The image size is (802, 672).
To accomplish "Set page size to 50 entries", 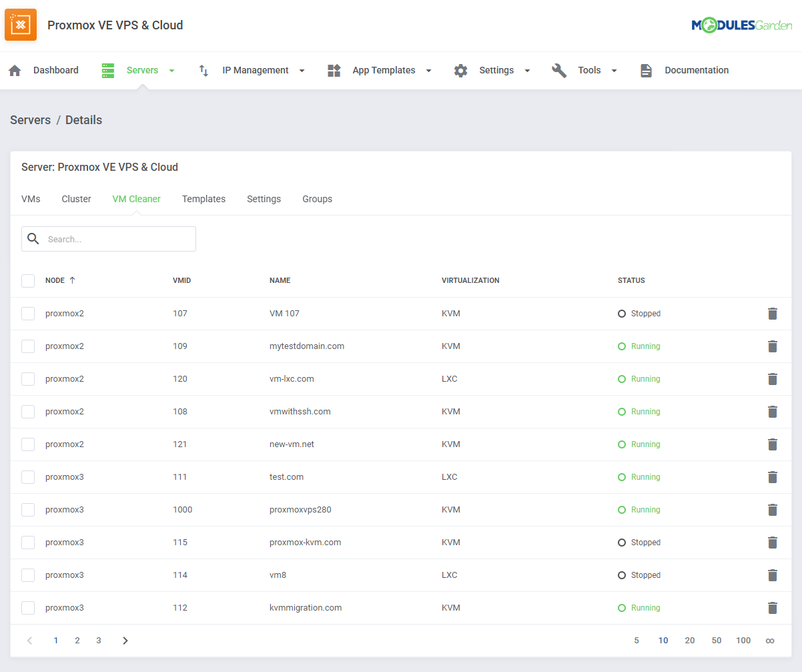I will 717,640.
